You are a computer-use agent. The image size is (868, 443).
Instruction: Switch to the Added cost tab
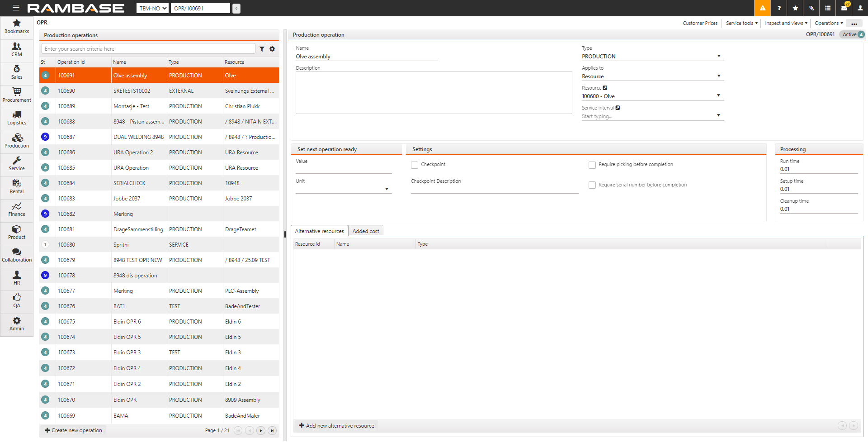(x=366, y=231)
